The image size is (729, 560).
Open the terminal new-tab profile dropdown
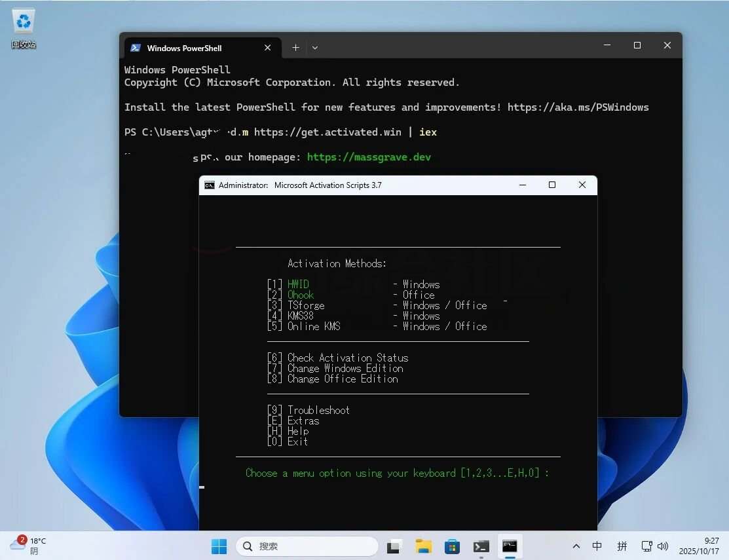tap(315, 48)
